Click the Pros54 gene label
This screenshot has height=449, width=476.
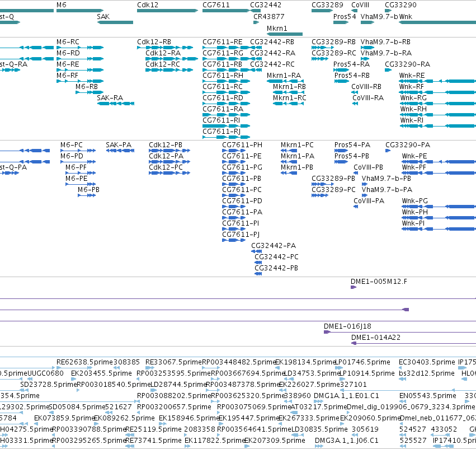click(x=345, y=16)
